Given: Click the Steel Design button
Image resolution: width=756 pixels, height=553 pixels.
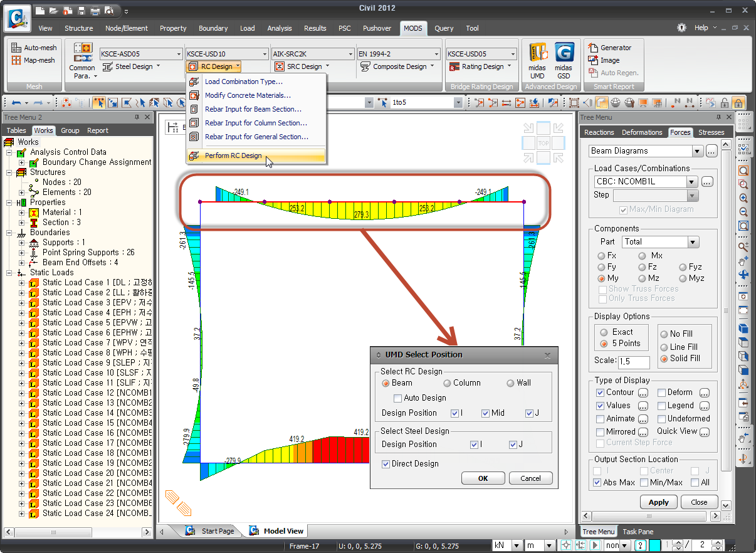Looking at the screenshot, I should [132, 66].
